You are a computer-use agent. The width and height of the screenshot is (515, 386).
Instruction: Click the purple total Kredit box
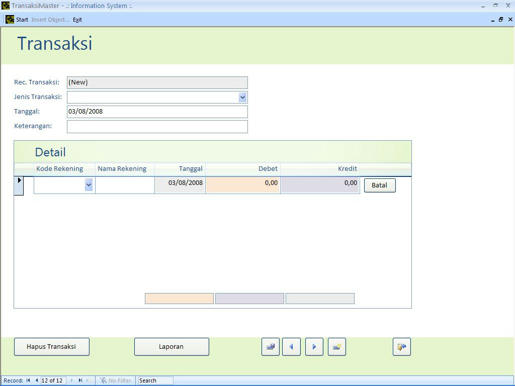pos(249,298)
